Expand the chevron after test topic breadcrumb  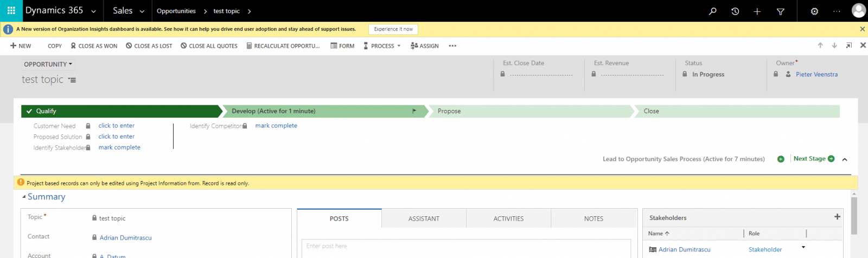(x=249, y=11)
